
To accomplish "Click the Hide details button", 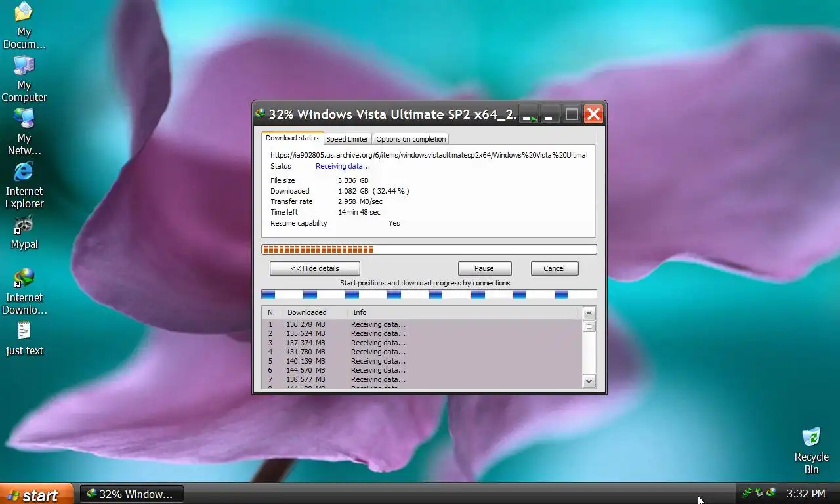I will tap(315, 268).
